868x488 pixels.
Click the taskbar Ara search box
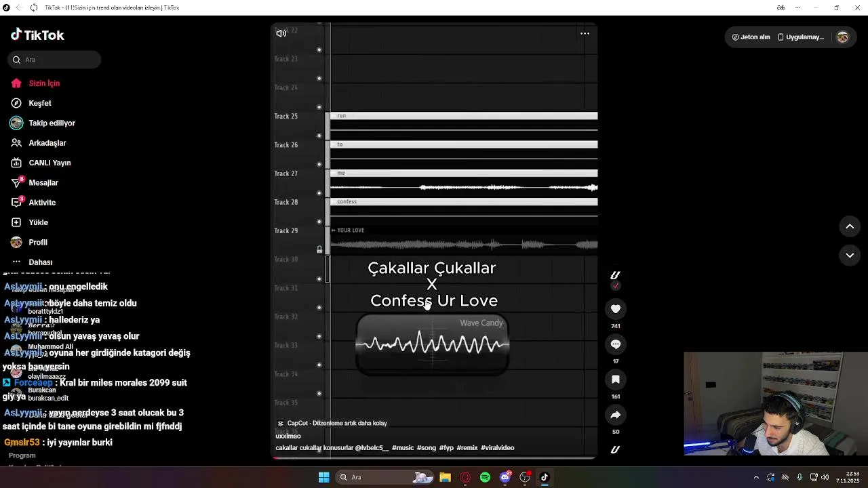[x=384, y=477]
